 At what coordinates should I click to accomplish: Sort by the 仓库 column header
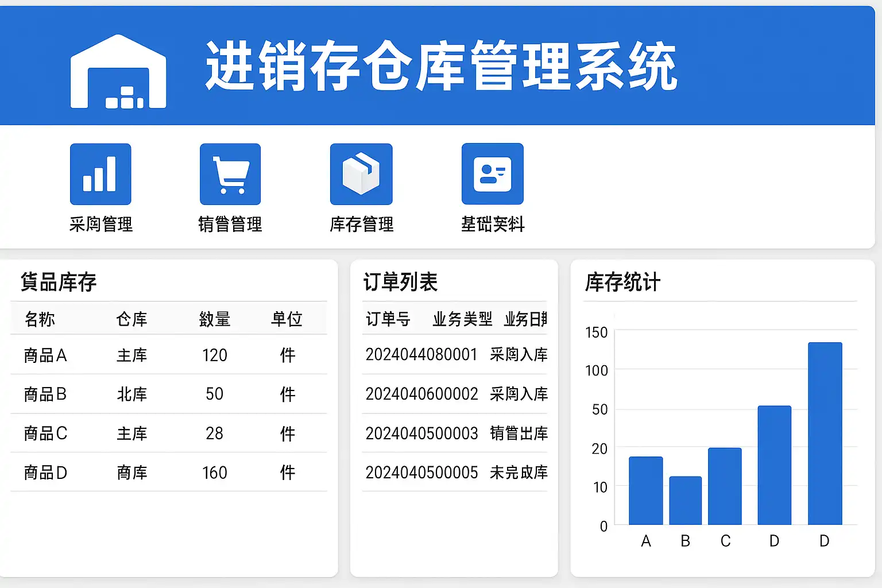(131, 319)
